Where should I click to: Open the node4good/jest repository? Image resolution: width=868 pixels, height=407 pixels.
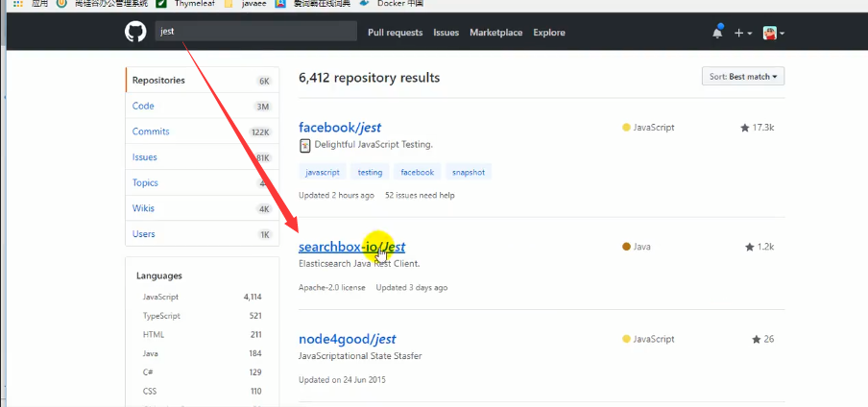[x=347, y=339]
